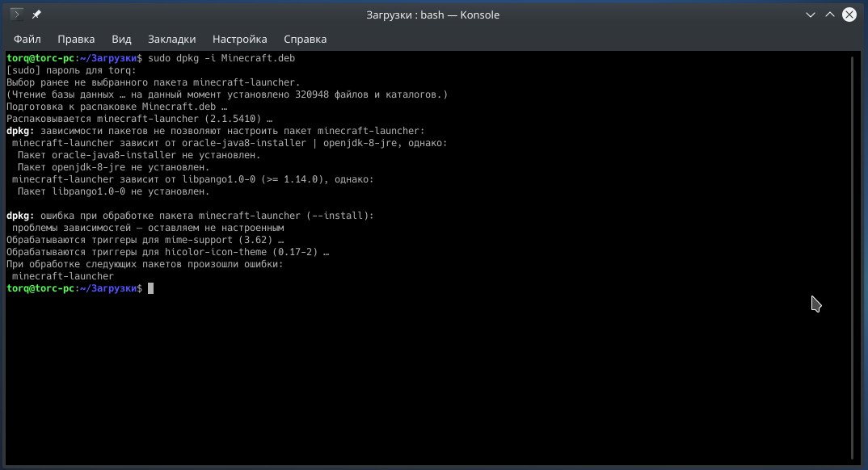Click the 'sudo dpkg -i Minecraft.deb' command text
The height and width of the screenshot is (470, 868).
tap(221, 58)
